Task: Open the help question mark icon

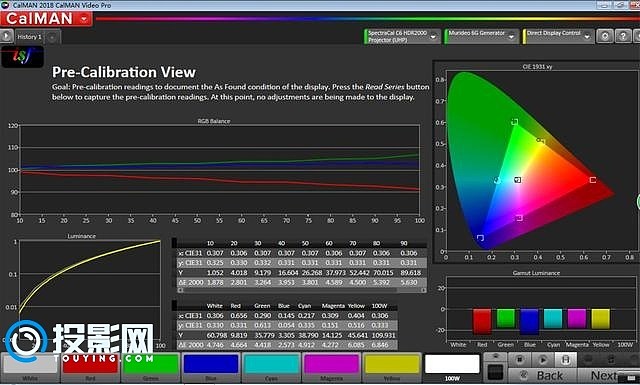Action: pos(623,36)
